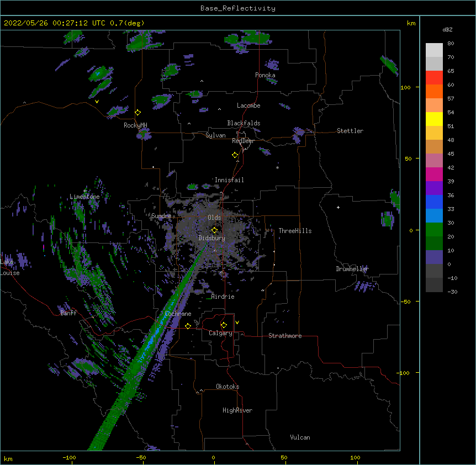This screenshot has width=476, height=465.
Task: Click the 57 value in dBZ legend
Action: point(451,98)
